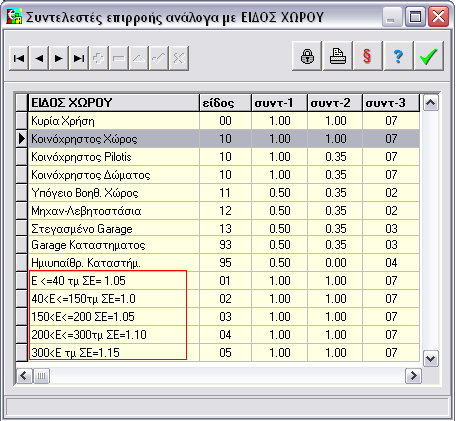Select row indicator for Κυρία Χρήση
The image size is (456, 421).
(x=22, y=121)
